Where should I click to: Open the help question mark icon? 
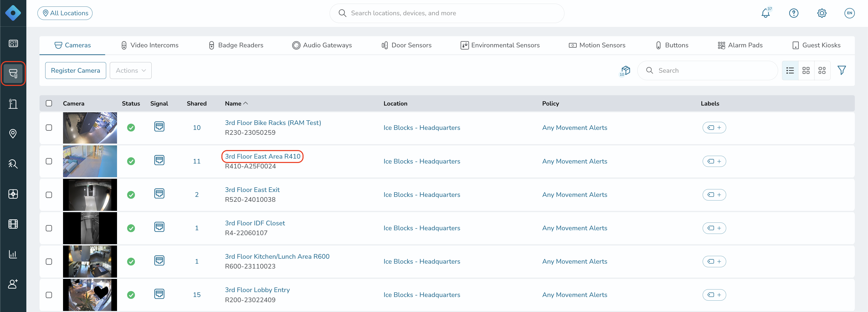794,13
